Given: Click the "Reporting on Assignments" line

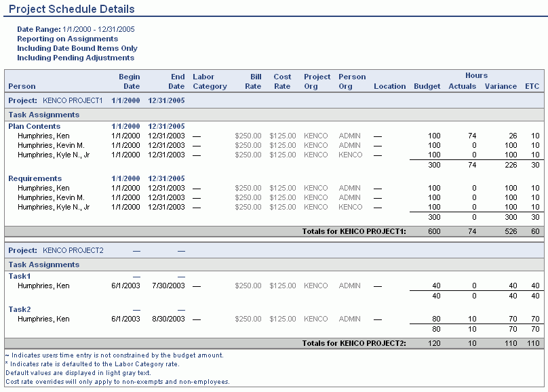Looking at the screenshot, I should point(67,39).
